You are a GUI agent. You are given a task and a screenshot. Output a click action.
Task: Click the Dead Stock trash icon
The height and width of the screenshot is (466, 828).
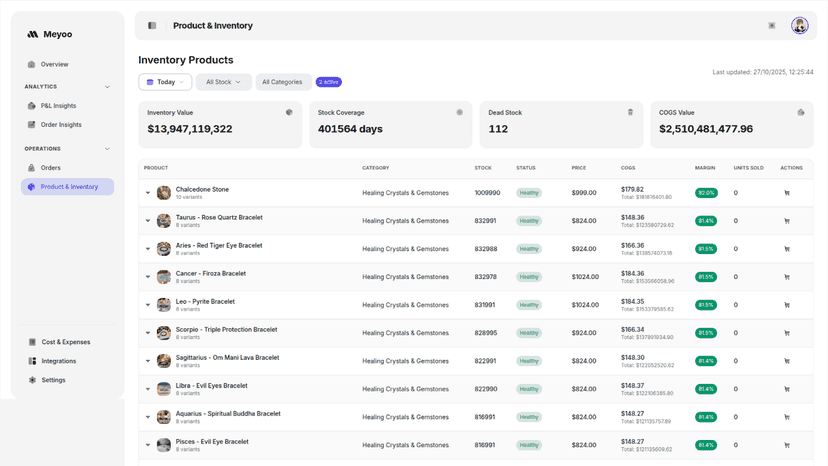pyautogui.click(x=630, y=113)
